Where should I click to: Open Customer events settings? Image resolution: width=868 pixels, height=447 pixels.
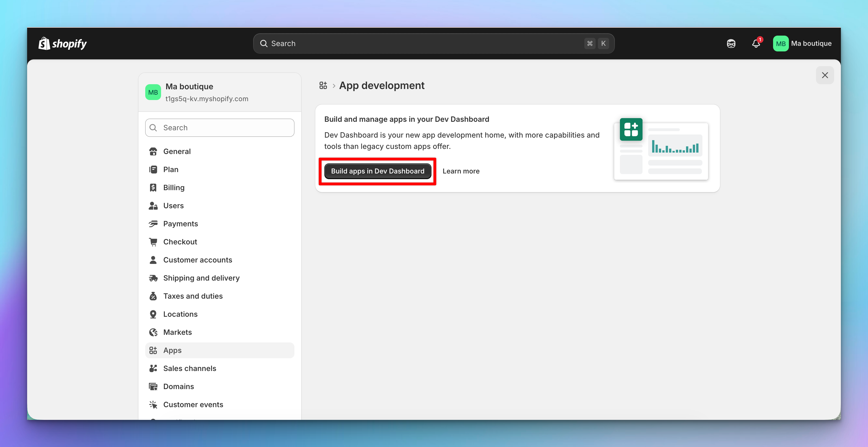coord(220,405)
